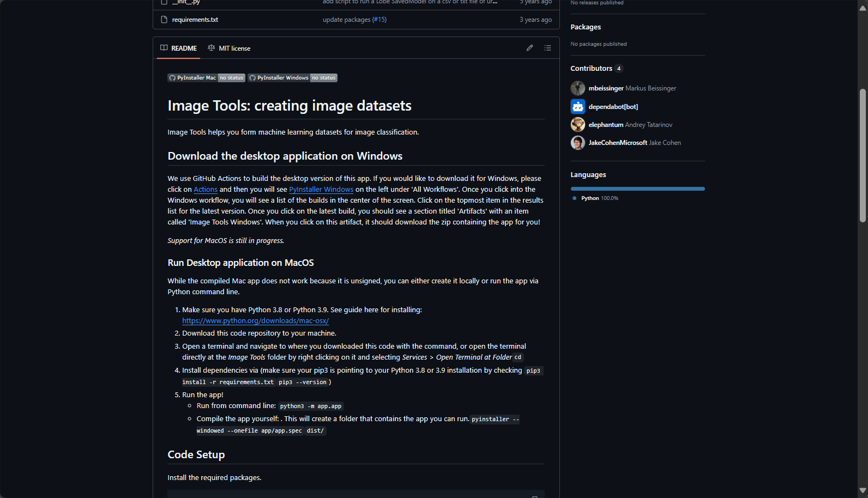The height and width of the screenshot is (498, 868).
Task: Open commit message 'update packages'
Action: click(x=346, y=20)
